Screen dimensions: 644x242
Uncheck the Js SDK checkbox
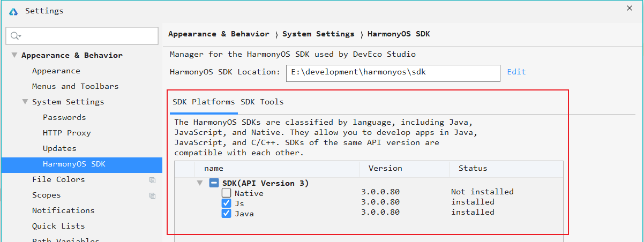pyautogui.click(x=227, y=203)
